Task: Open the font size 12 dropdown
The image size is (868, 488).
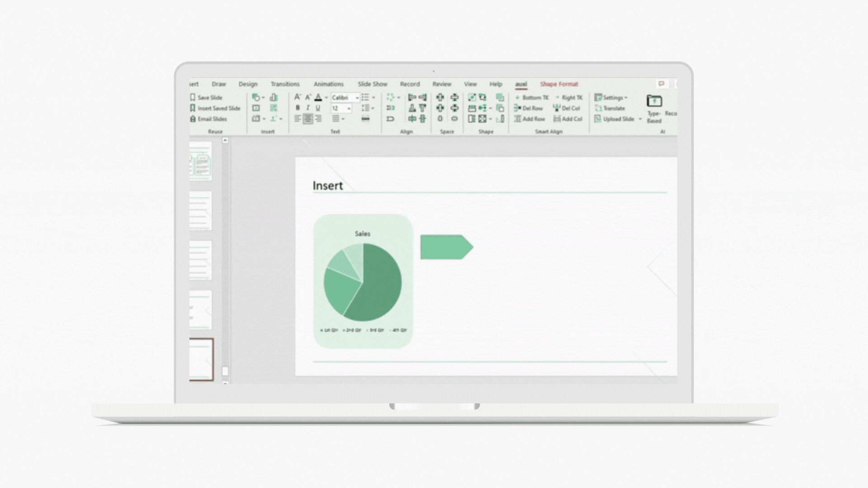Action: pos(349,108)
